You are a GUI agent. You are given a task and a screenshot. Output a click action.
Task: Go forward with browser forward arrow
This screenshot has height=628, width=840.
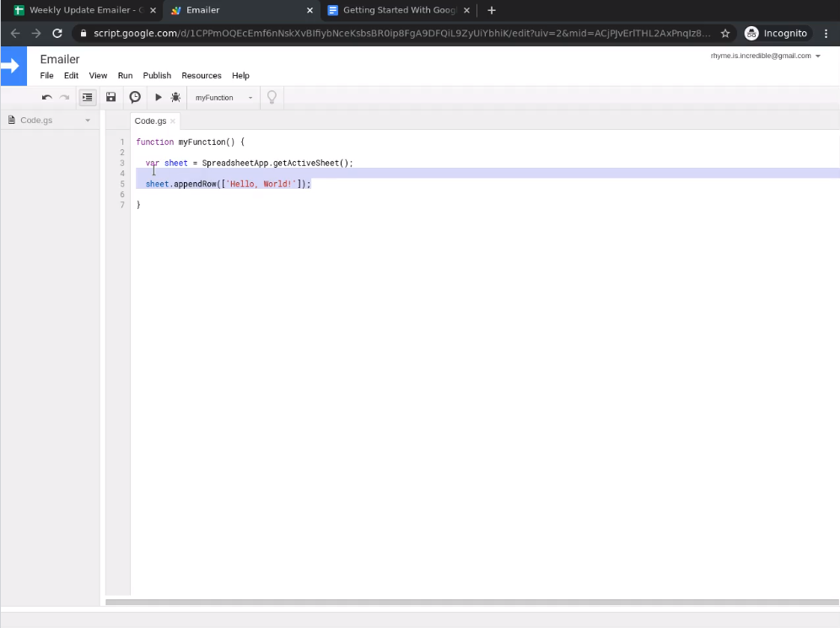[x=36, y=33]
